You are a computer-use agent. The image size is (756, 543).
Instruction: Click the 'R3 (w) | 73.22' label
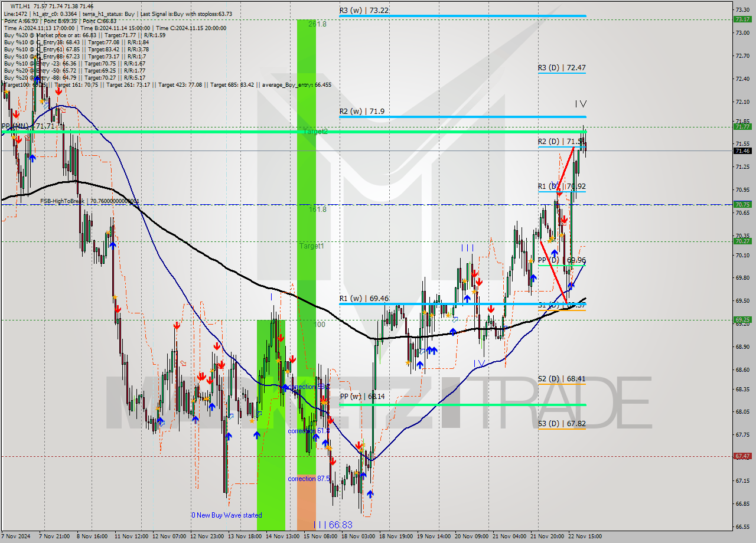(363, 10)
